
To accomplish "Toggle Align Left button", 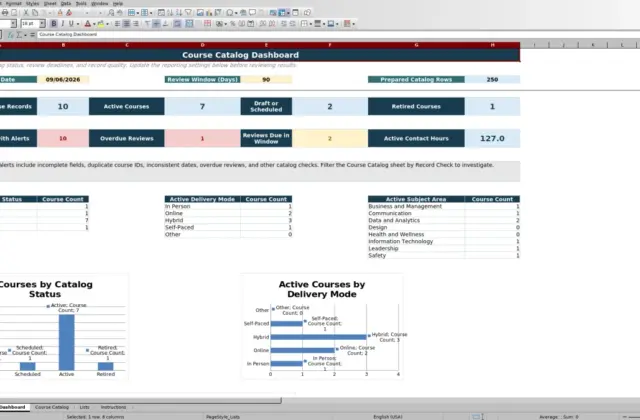I will (117, 24).
